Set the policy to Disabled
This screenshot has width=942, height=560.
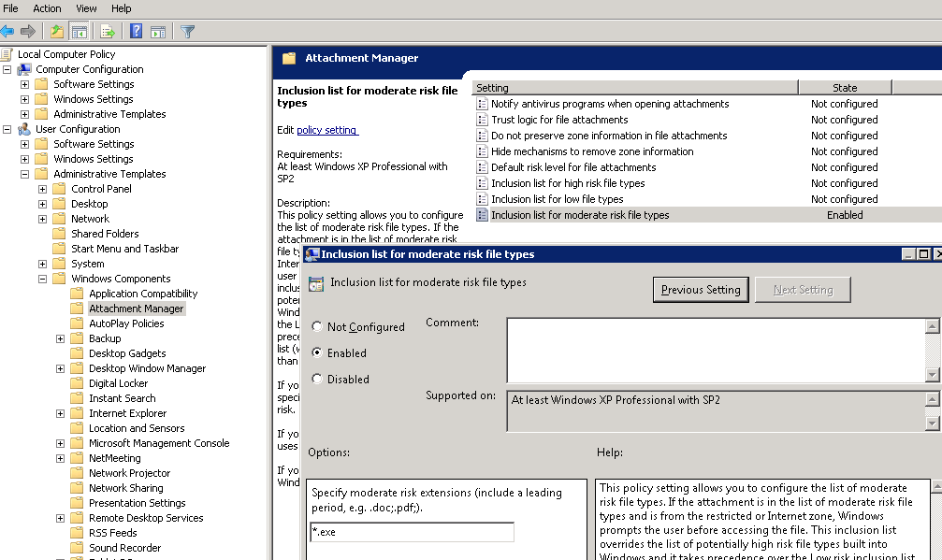318,380
